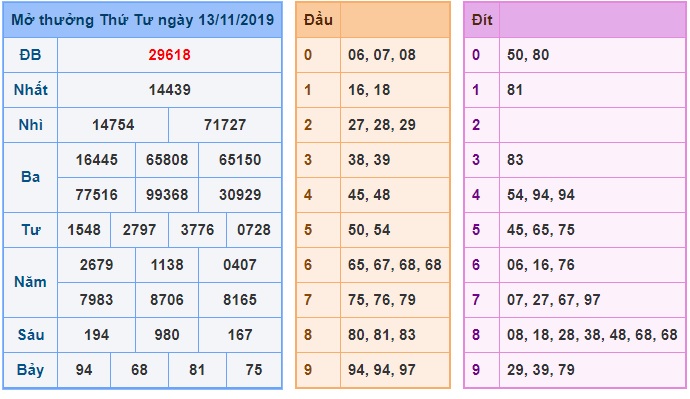The height and width of the screenshot is (399, 690).
Task: Click Đít row 9 values "29, 39, 79"
Action: [541, 370]
